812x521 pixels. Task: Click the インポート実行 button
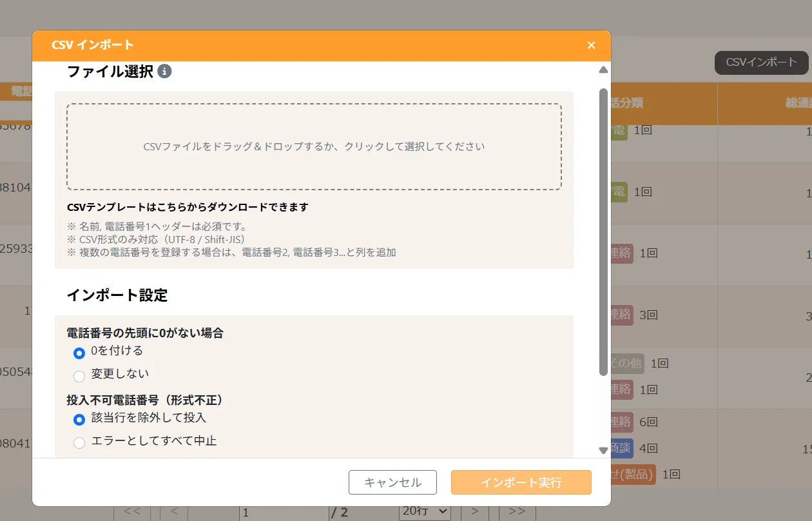tap(521, 482)
